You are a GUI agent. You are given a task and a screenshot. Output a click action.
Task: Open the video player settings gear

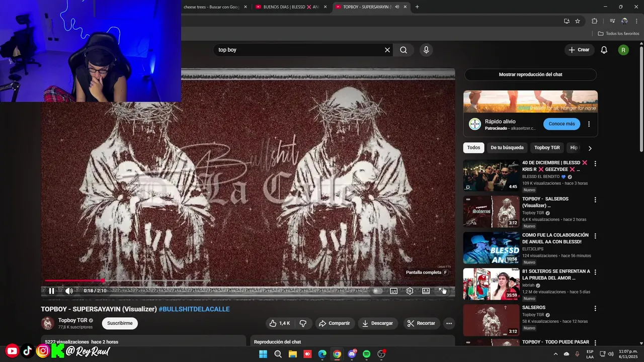[x=410, y=291]
